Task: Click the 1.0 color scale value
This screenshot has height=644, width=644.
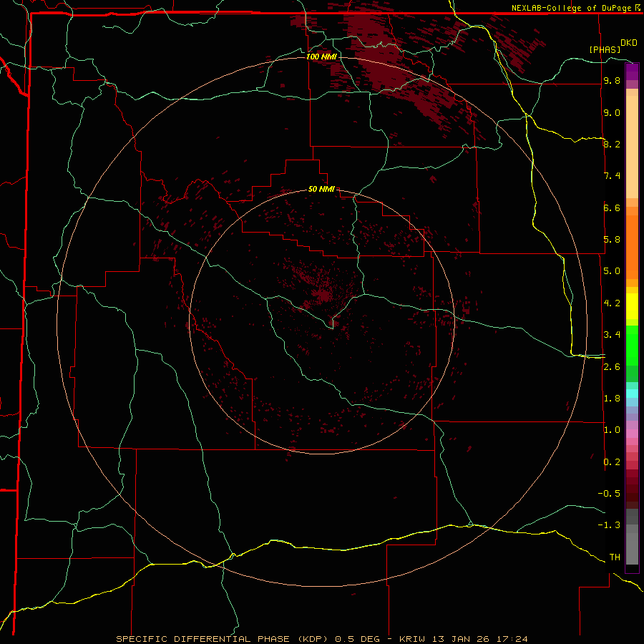Action: point(612,430)
